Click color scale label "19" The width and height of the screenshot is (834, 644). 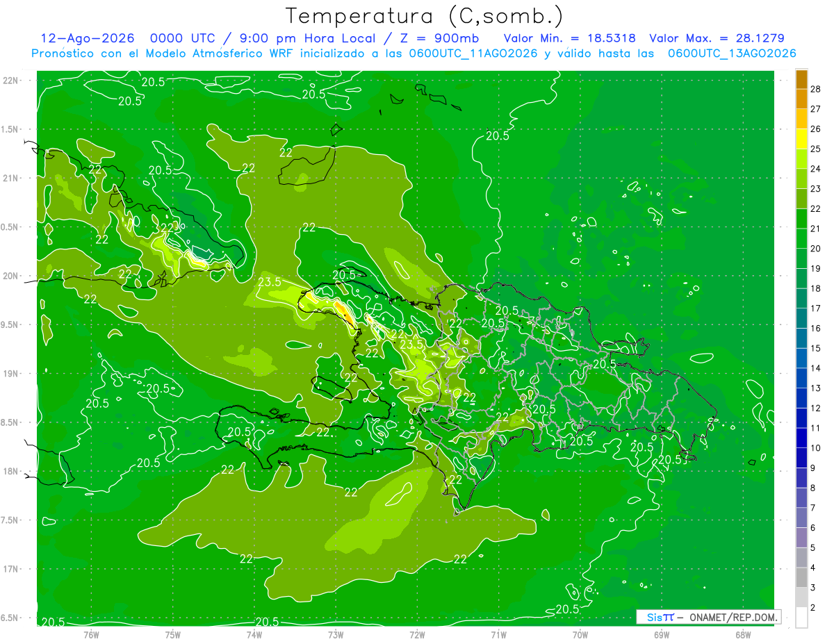pos(817,268)
